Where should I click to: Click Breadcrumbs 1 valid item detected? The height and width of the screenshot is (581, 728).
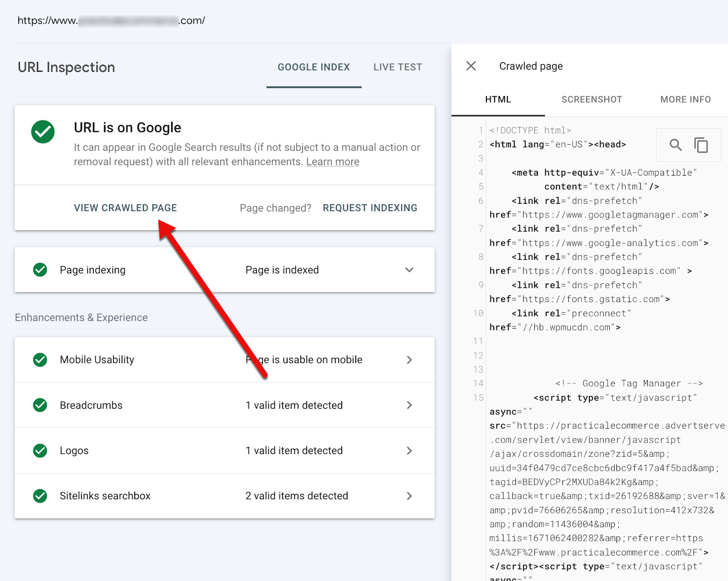coord(294,405)
